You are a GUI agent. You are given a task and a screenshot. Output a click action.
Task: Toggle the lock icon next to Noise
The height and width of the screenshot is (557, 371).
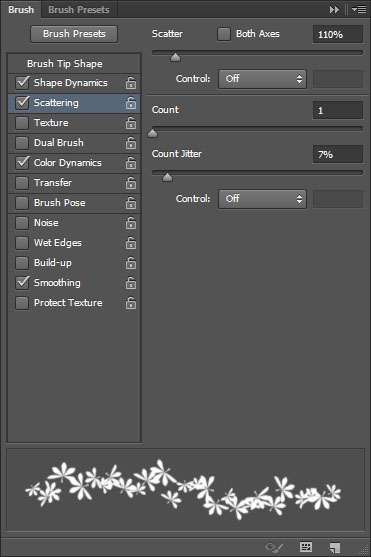[x=131, y=223]
